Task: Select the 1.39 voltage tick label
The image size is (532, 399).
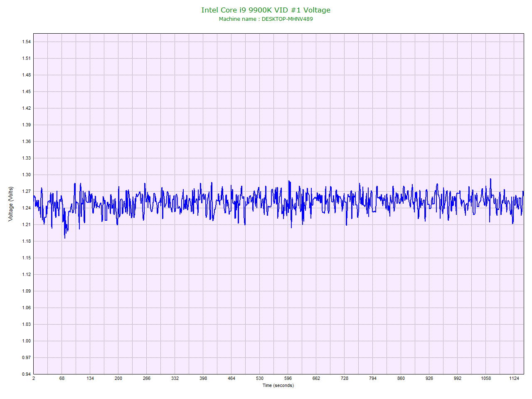Action: [x=26, y=125]
